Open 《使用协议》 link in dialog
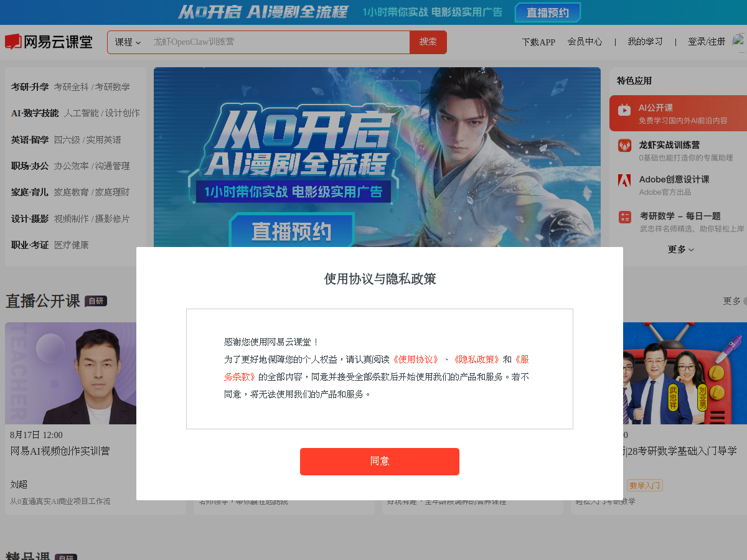The width and height of the screenshot is (747, 560). (415, 360)
